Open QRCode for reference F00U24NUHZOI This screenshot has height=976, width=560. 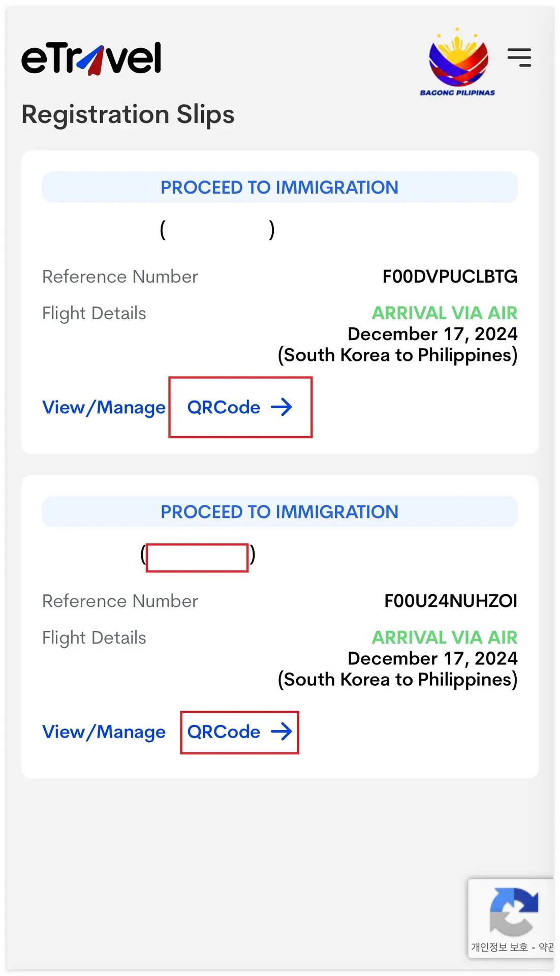click(239, 732)
